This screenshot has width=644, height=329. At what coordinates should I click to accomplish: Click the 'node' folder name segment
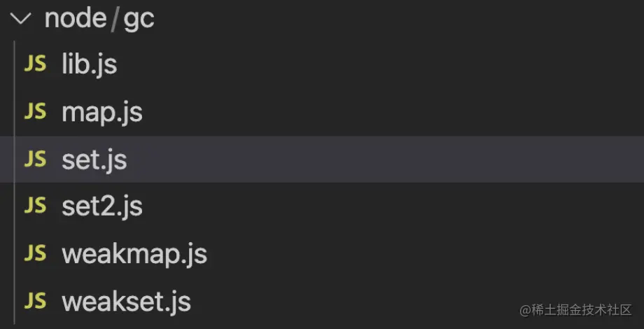pyautogui.click(x=75, y=19)
